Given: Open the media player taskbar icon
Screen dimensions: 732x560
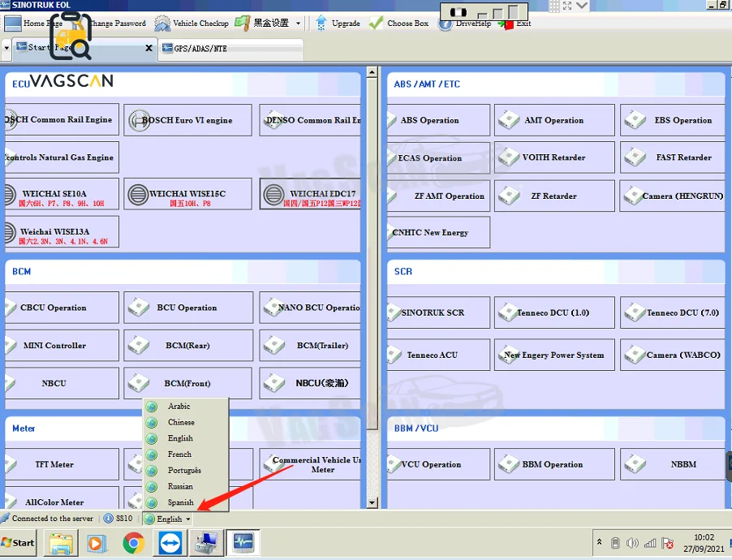Looking at the screenshot, I should [97, 542].
